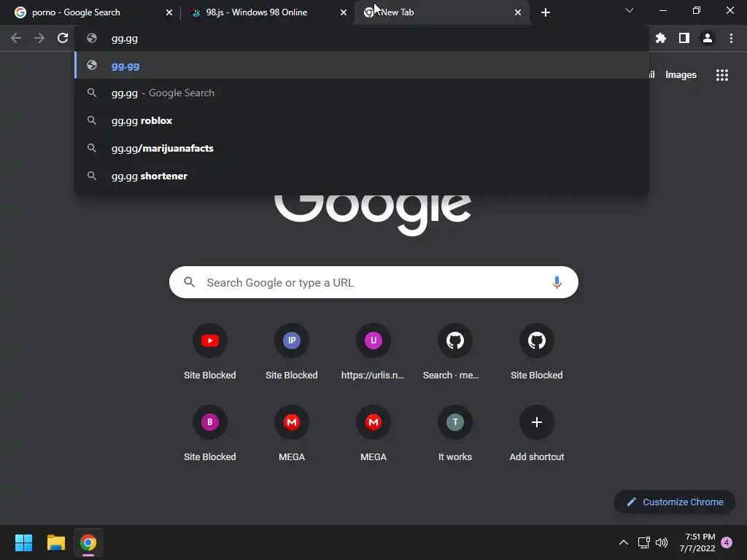Open the volume speaker tray icon
Image resolution: width=747 pixels, height=560 pixels.
pyautogui.click(x=662, y=542)
